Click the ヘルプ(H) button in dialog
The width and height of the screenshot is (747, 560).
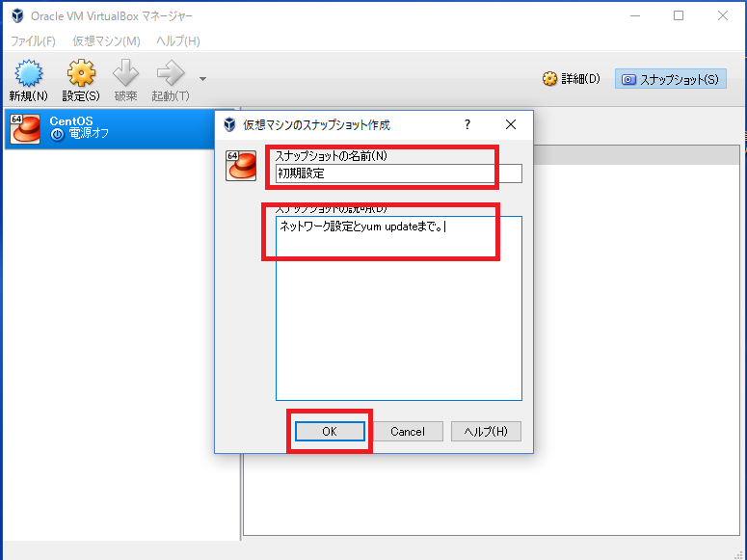pos(486,431)
